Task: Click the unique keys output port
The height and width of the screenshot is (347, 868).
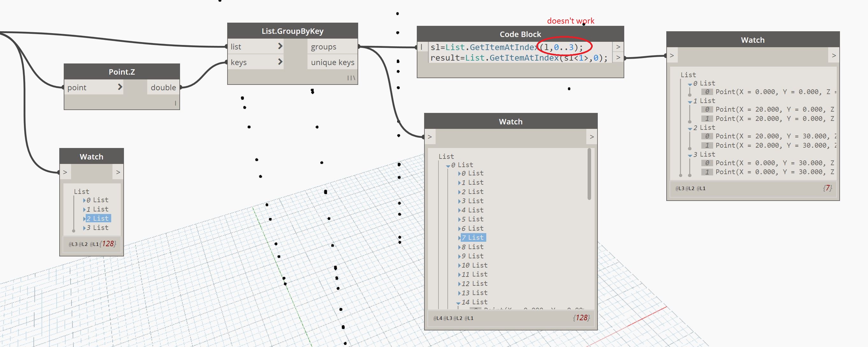Action: click(x=332, y=63)
